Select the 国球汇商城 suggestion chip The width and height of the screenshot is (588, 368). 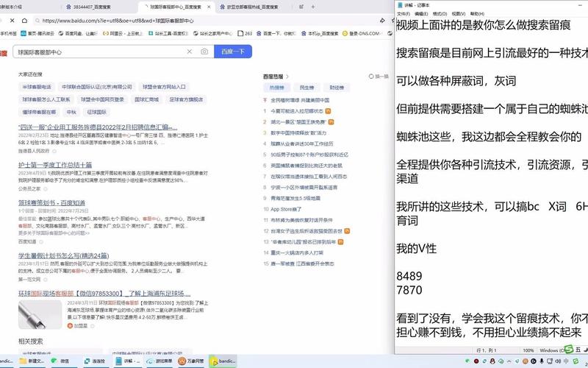(146, 99)
